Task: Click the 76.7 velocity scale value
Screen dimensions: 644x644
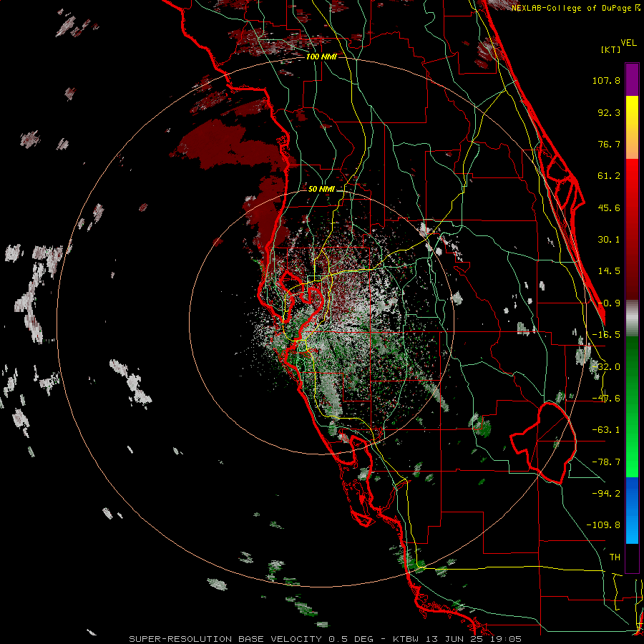Action: pyautogui.click(x=609, y=144)
